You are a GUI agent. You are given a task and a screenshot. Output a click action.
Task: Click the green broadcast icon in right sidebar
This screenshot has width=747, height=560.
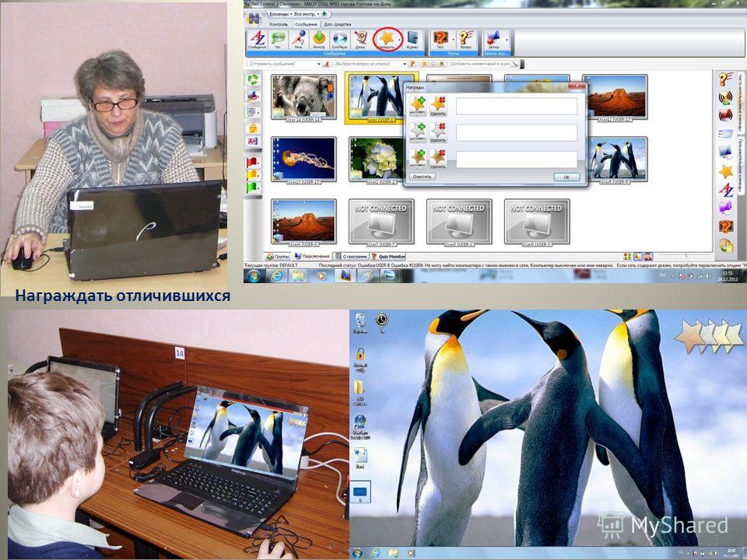click(725, 98)
